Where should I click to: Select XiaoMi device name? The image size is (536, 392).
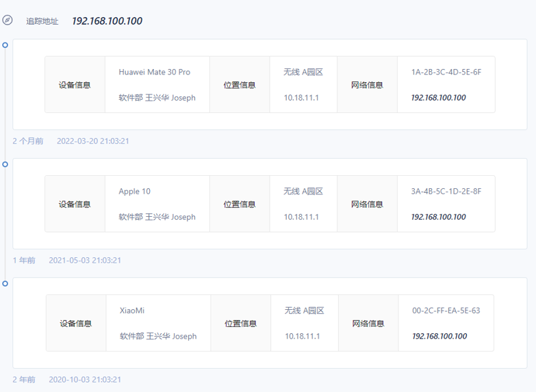pos(132,311)
